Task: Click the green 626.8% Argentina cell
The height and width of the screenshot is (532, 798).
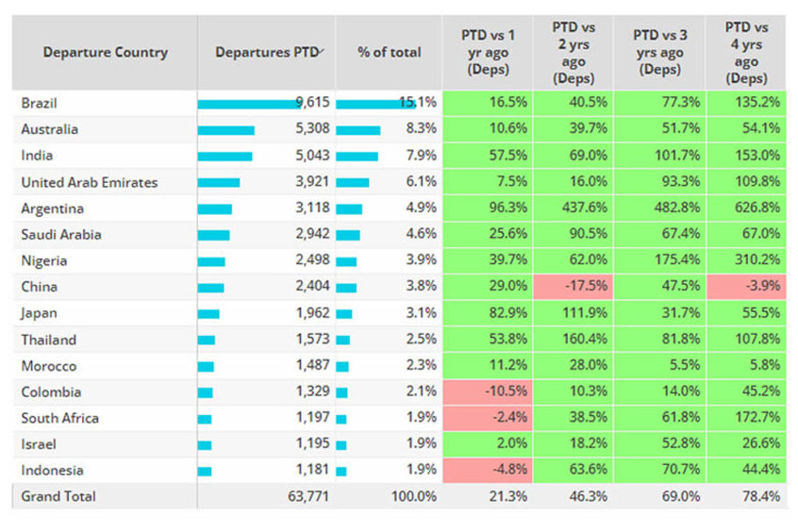Action: [748, 208]
